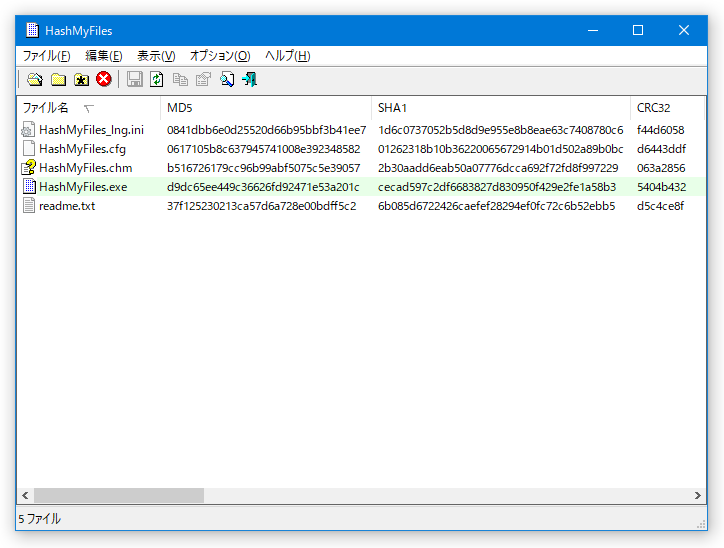This screenshot has height=548, width=724.
Task: Click SHA1 value starting 6b085d672242
Action: pos(496,206)
